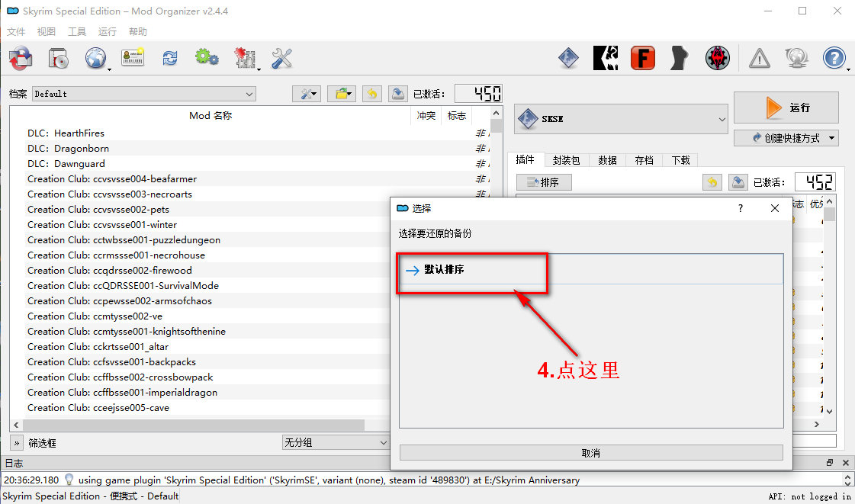Viewport: 855px width, 504px height.
Task: Click the blue question mark help icon
Action: tap(834, 58)
